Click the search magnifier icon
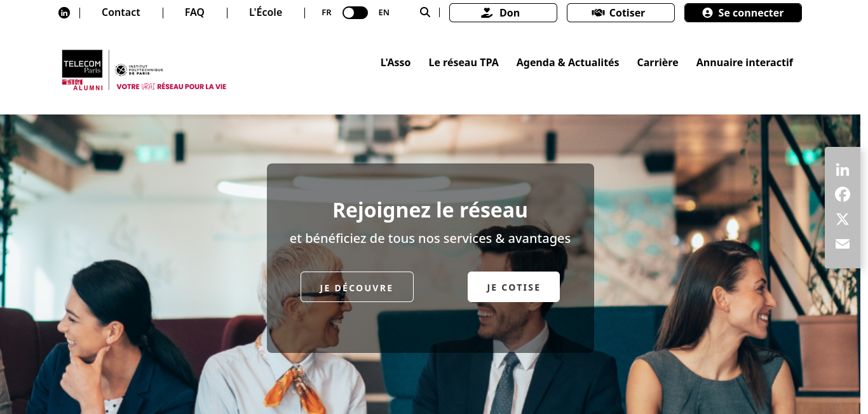Screen dimensions: 868x414 (425, 12)
